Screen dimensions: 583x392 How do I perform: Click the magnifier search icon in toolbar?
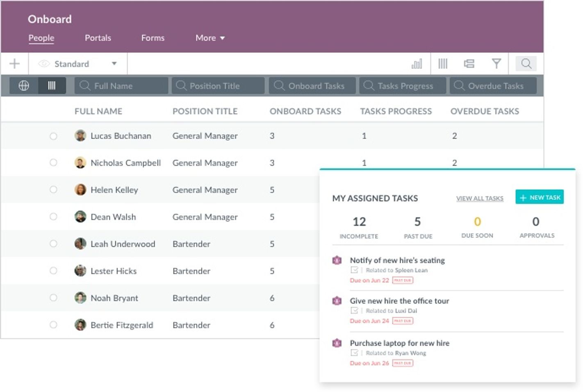click(526, 64)
